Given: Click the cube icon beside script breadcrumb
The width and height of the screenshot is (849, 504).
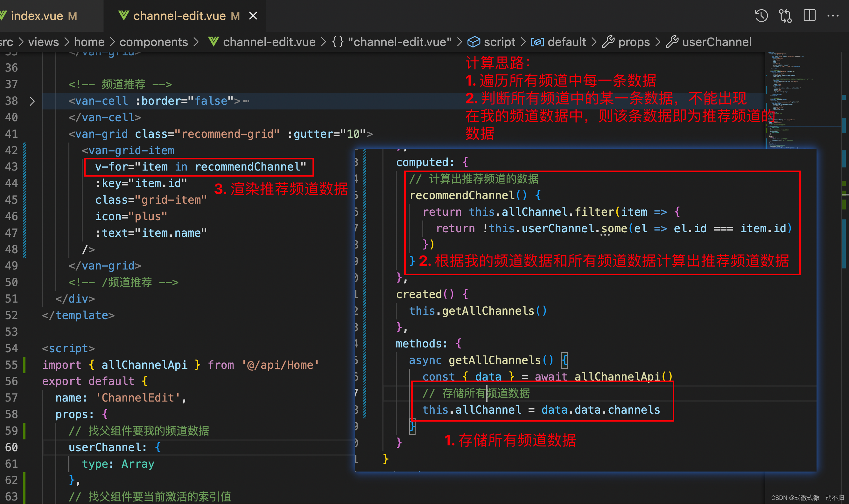Looking at the screenshot, I should click(474, 42).
